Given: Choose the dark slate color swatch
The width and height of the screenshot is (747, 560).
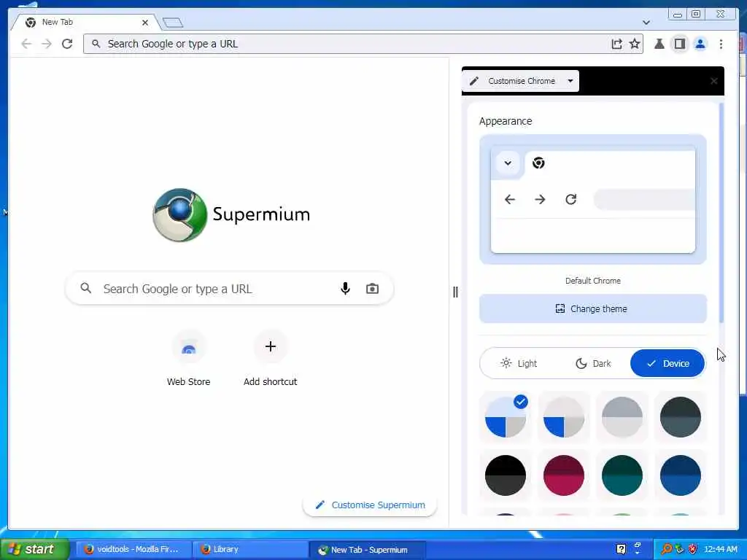Looking at the screenshot, I should point(681,417).
